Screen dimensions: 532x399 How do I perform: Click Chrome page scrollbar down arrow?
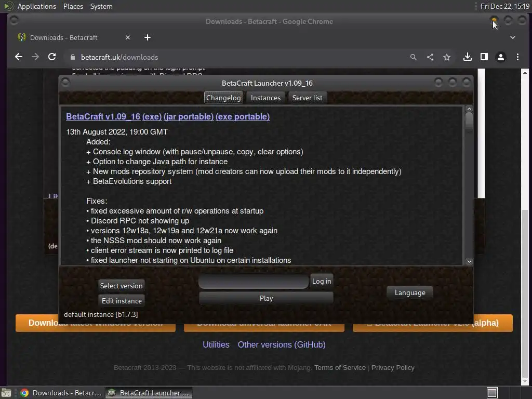coord(525,381)
